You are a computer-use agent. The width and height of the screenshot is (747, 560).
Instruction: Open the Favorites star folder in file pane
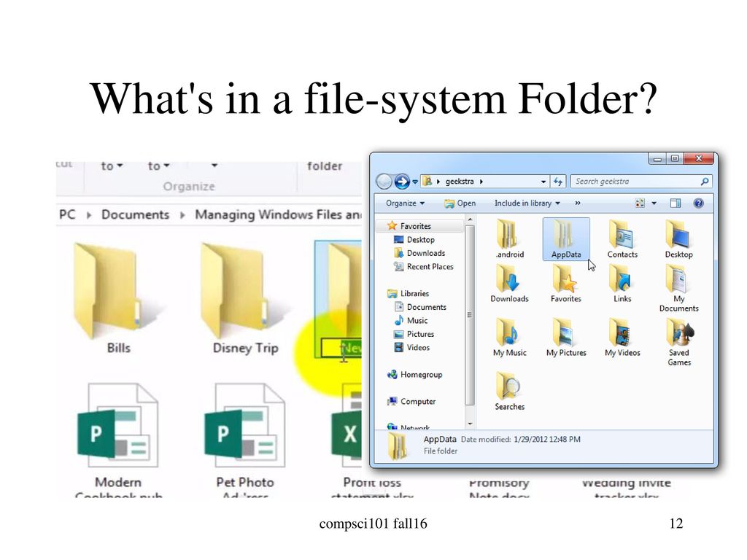point(566,284)
